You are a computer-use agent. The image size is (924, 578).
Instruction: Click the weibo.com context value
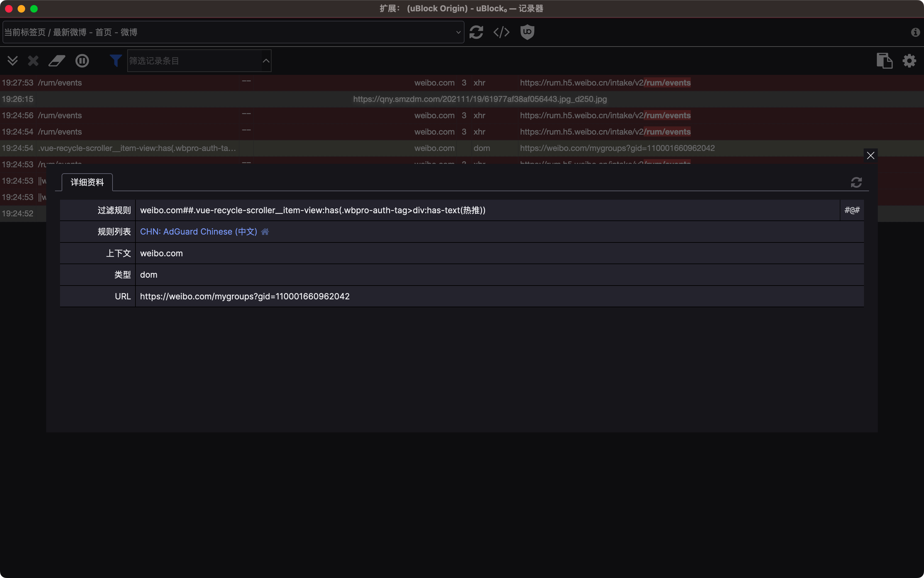[x=161, y=253]
